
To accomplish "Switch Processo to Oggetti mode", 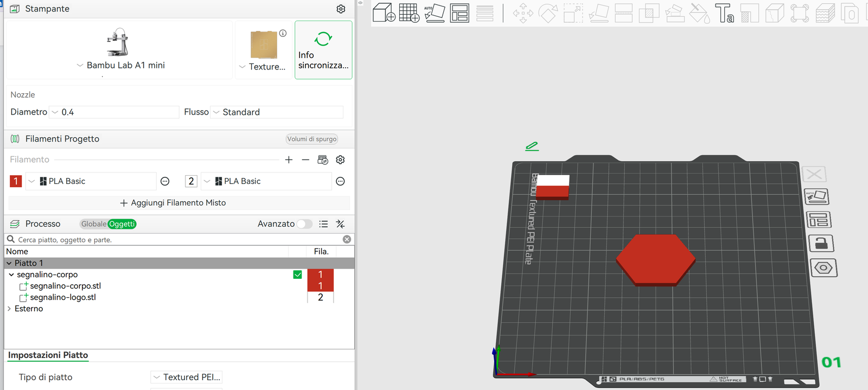I will coord(122,224).
